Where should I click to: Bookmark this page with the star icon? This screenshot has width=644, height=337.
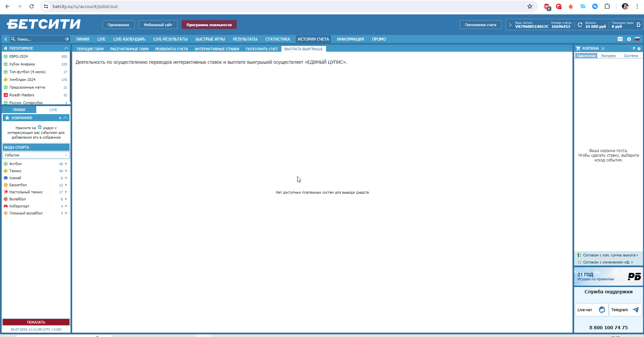click(530, 6)
